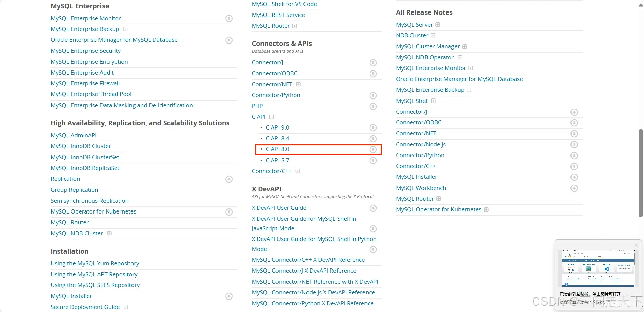Click download icon for MySQL Enterprise Monitor
The height and width of the screenshot is (312, 644).
[229, 18]
